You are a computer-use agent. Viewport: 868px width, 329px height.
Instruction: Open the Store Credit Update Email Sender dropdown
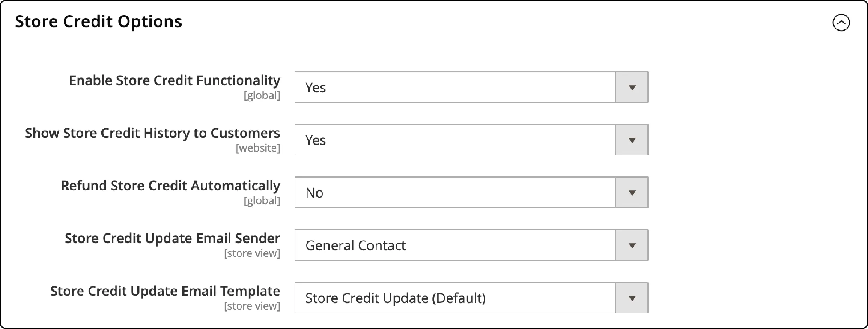point(455,245)
